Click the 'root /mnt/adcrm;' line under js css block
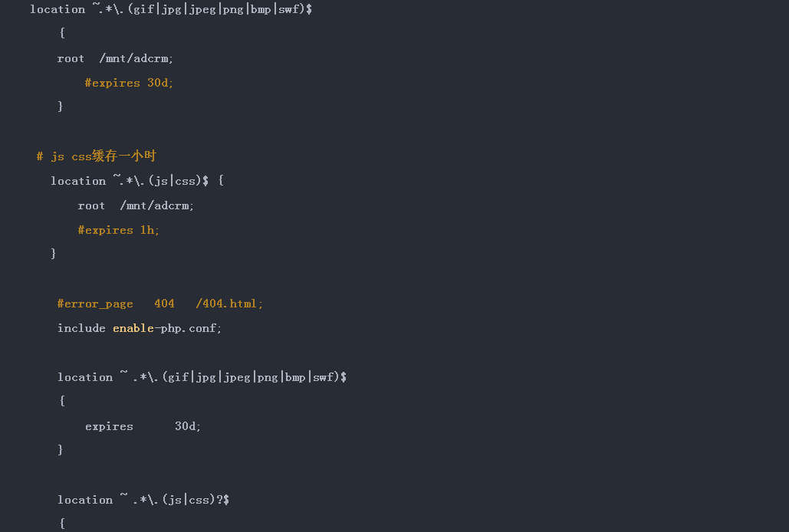 coord(136,205)
